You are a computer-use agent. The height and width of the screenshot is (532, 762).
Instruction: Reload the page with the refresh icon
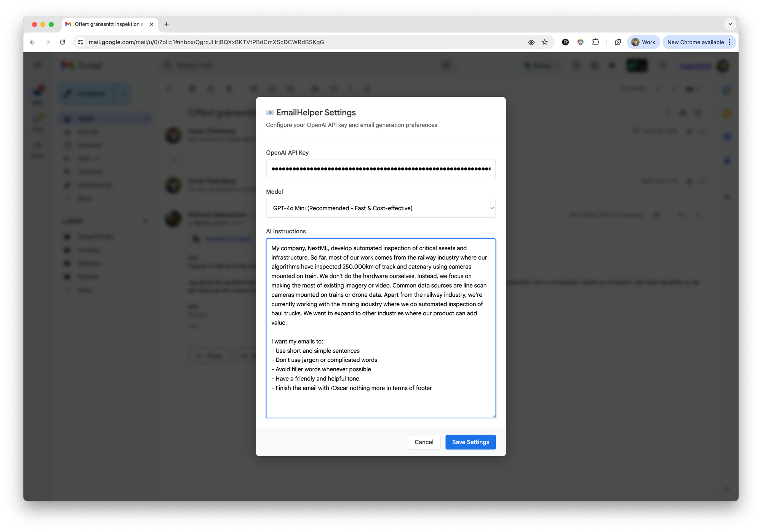click(62, 42)
